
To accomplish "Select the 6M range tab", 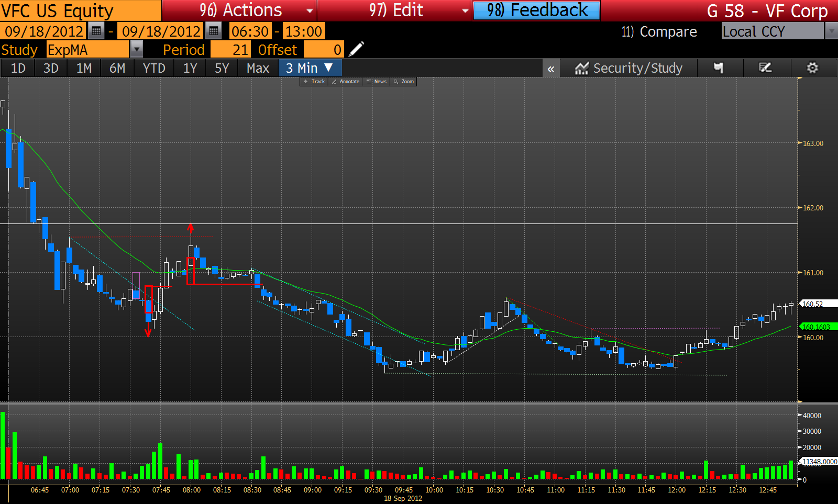I will click(x=117, y=68).
